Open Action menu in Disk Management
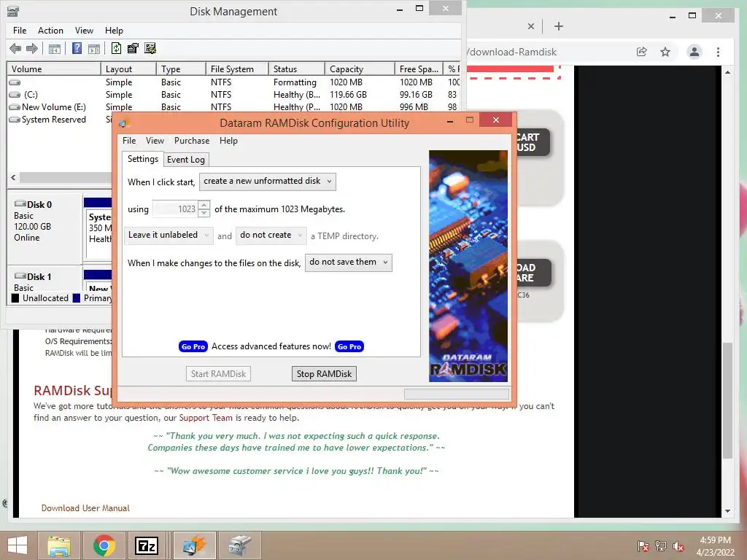This screenshot has height=560, width=747. (50, 31)
